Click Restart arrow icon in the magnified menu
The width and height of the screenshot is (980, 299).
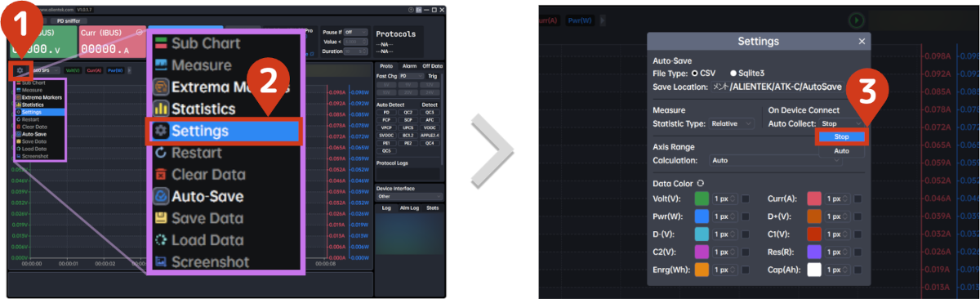click(160, 152)
